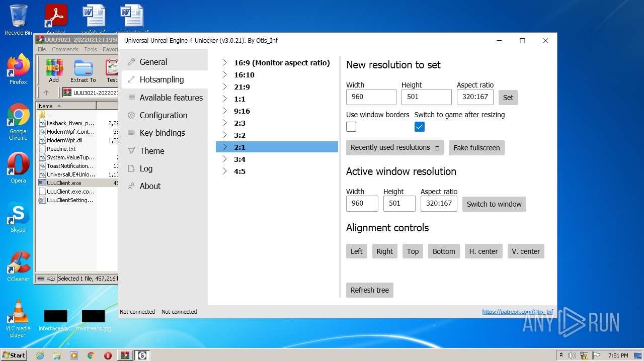
Task: Align window with Left button
Action: pos(357,251)
